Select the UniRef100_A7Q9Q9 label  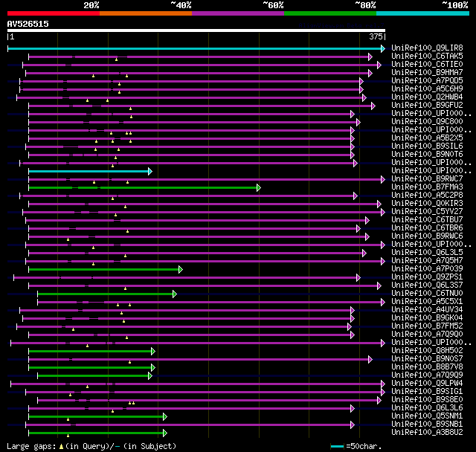click(427, 375)
